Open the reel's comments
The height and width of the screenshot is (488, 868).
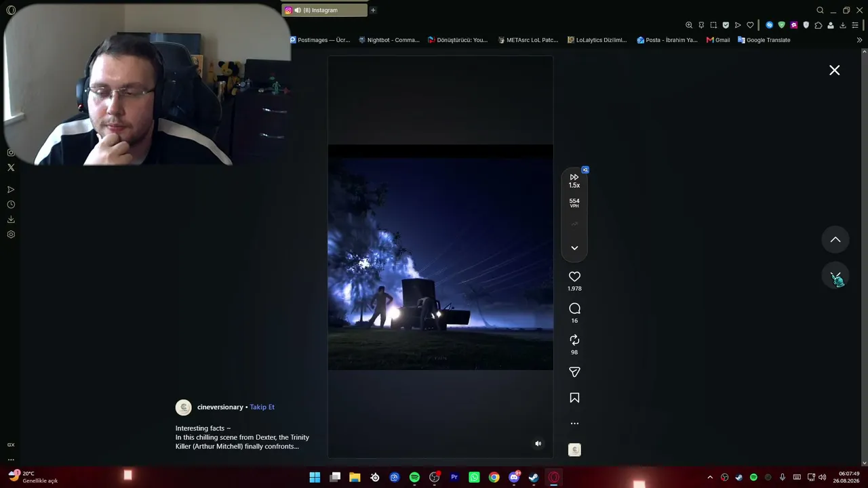574,308
